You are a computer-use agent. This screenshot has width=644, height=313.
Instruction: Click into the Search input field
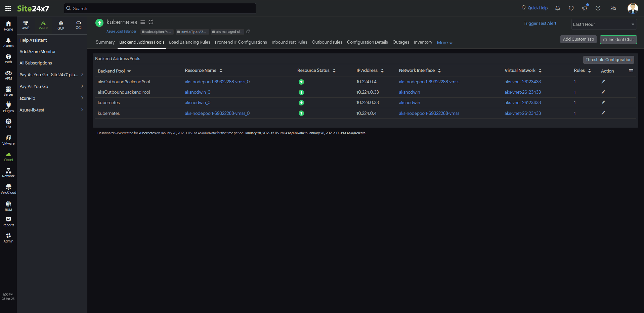tap(160, 8)
